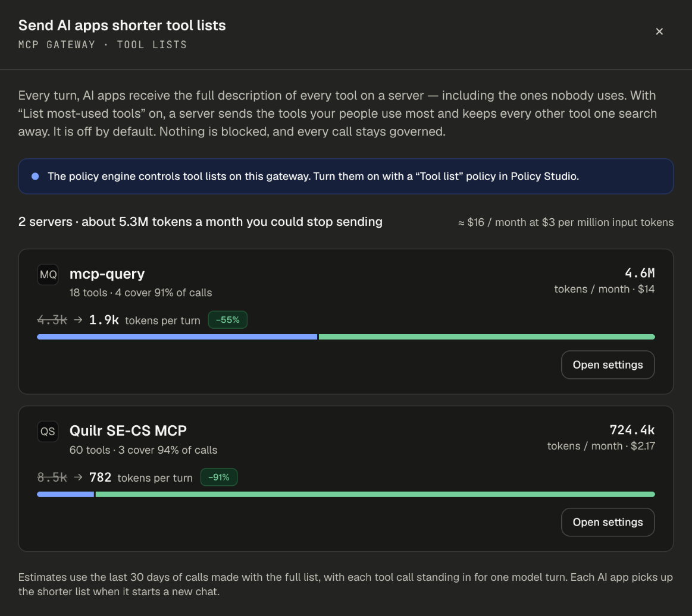Click the blue dot in policy notice
The width and height of the screenshot is (692, 616).
35,177
